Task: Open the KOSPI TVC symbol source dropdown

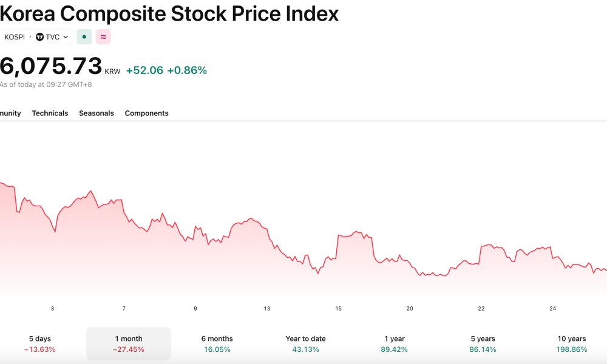Action: click(36, 37)
